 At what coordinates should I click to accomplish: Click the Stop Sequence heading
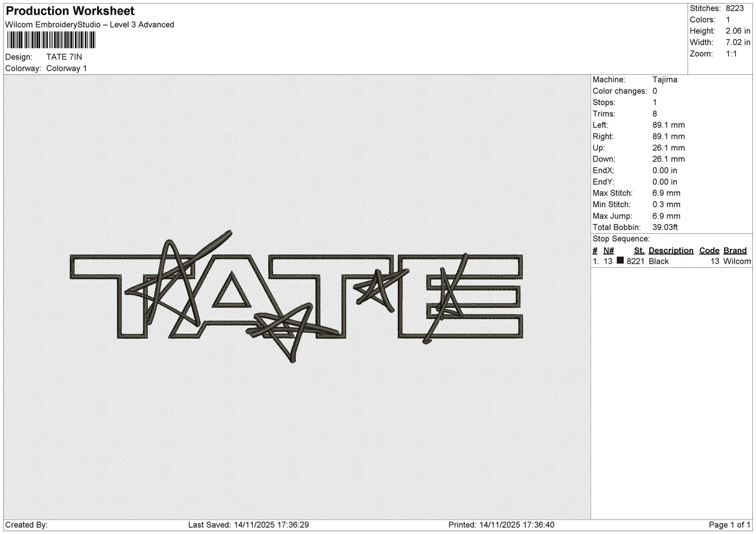[x=621, y=239]
